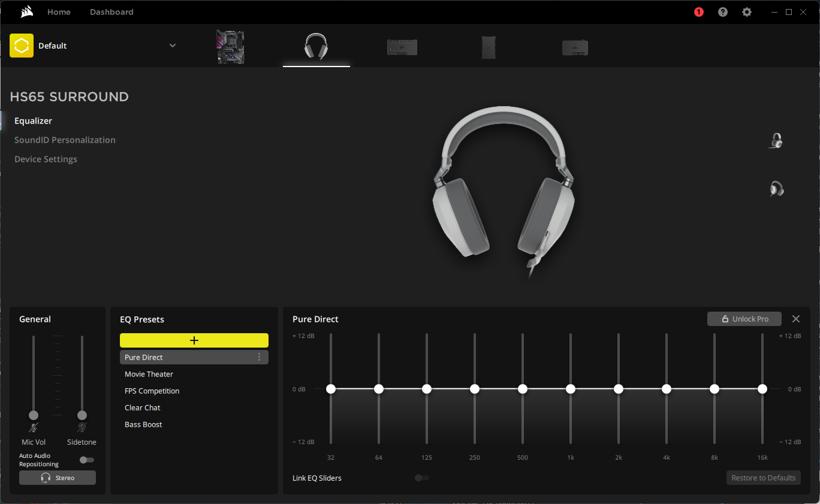This screenshot has width=820, height=504.
Task: Open Pure Direct preset options menu
Action: (259, 357)
